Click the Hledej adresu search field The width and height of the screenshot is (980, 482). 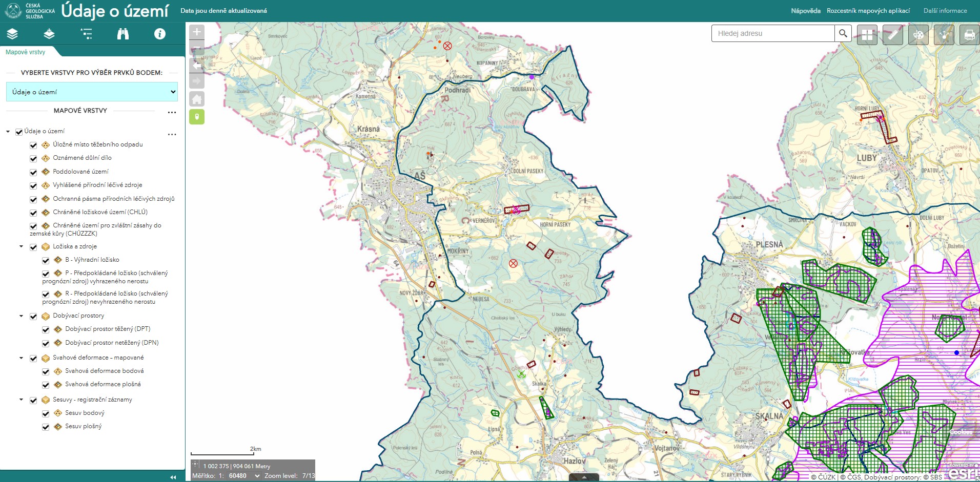pos(772,33)
